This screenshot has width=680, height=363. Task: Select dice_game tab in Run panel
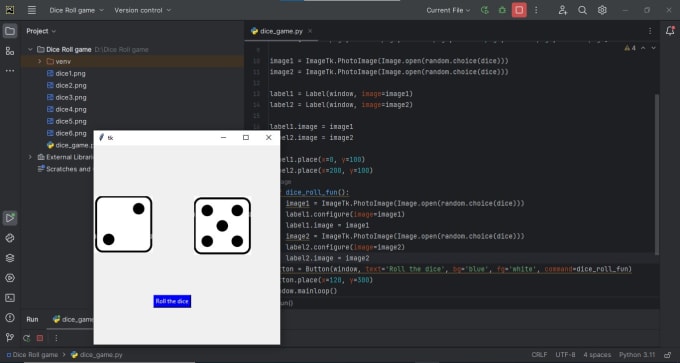click(73, 319)
